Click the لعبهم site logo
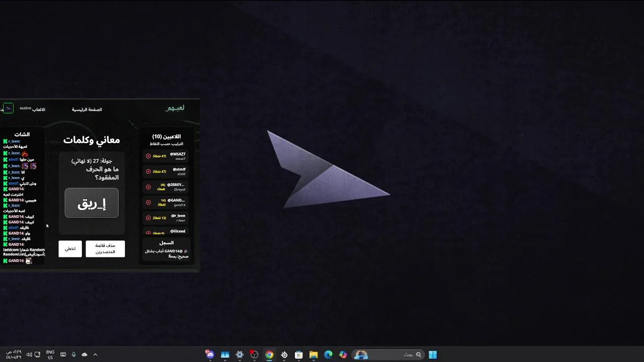Viewport: 644px width, 362px height. click(x=175, y=108)
